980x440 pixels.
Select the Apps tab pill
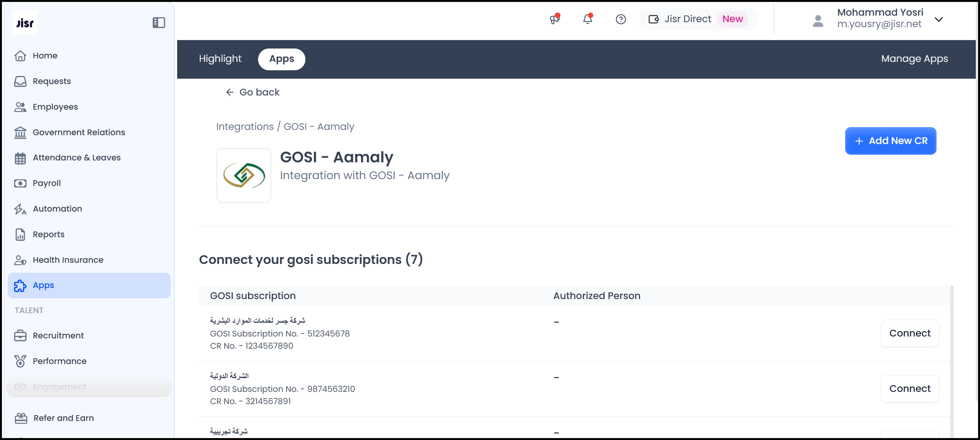pos(281,59)
